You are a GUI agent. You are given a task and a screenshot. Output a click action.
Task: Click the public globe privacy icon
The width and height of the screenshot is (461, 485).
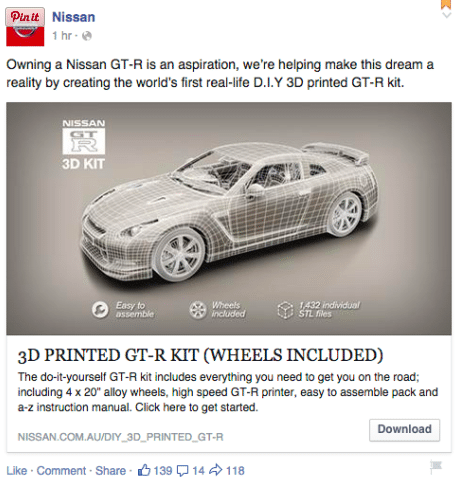point(87,36)
